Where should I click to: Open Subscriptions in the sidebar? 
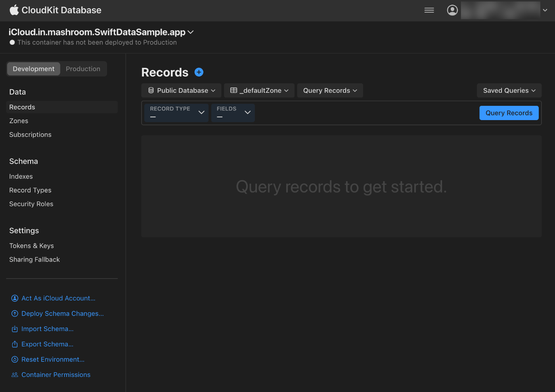tap(31, 135)
